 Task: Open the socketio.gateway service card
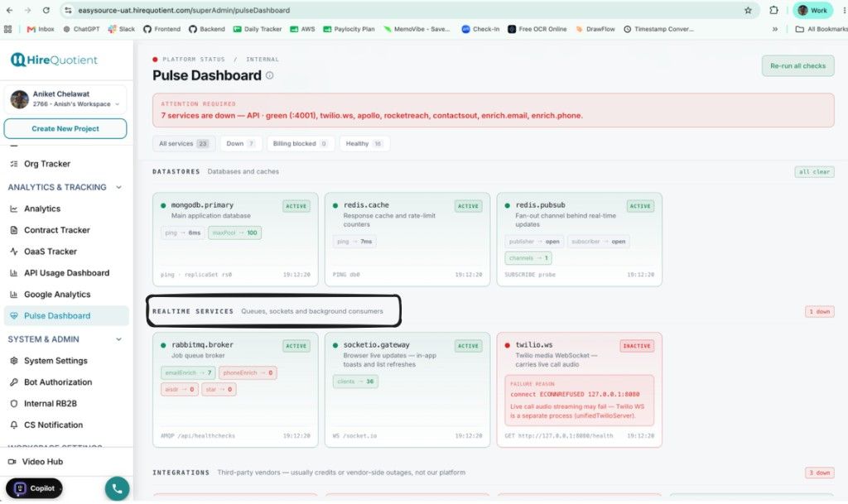tap(407, 390)
